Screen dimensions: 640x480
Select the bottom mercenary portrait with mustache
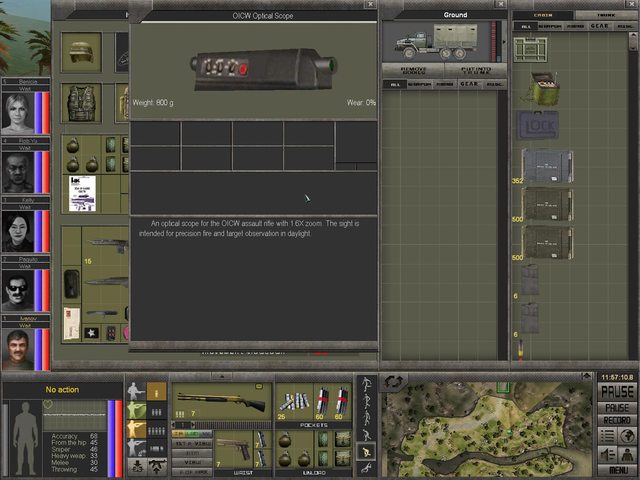click(18, 349)
